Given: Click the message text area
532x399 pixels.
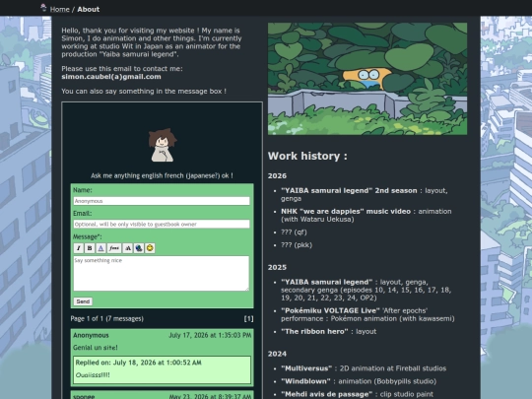Looking at the screenshot, I should [x=162, y=274].
